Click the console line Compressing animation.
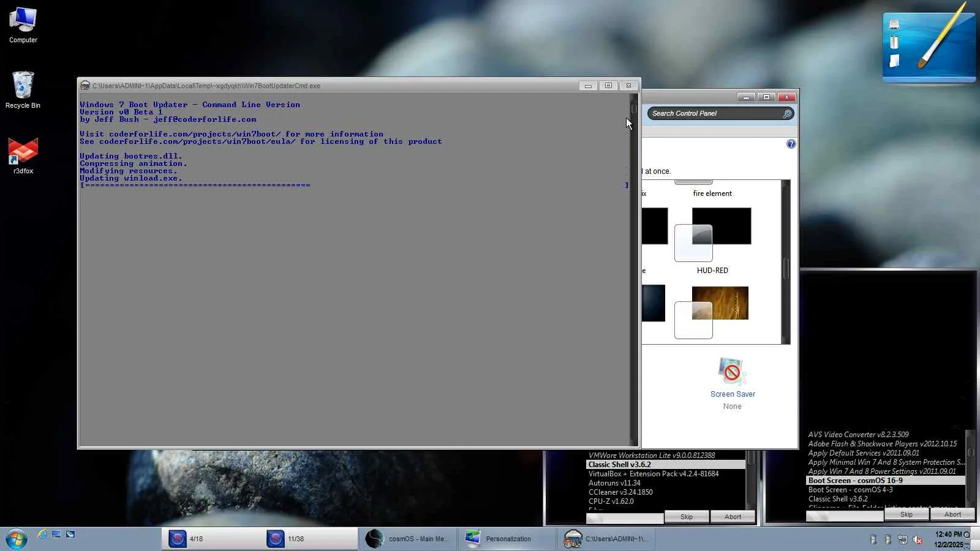The height and width of the screenshot is (551, 980). tap(134, 163)
